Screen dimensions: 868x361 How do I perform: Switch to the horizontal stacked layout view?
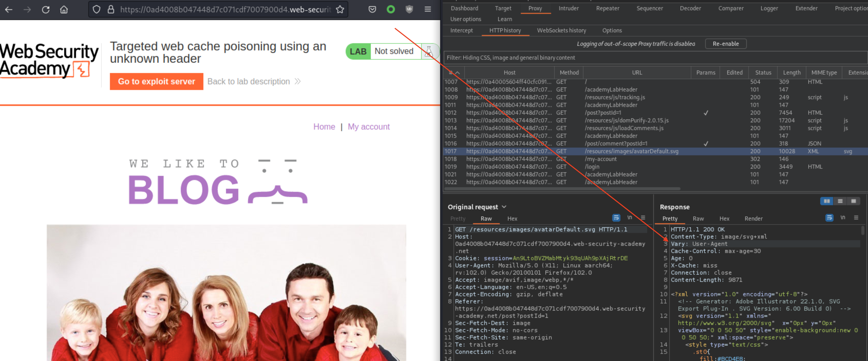tap(840, 201)
